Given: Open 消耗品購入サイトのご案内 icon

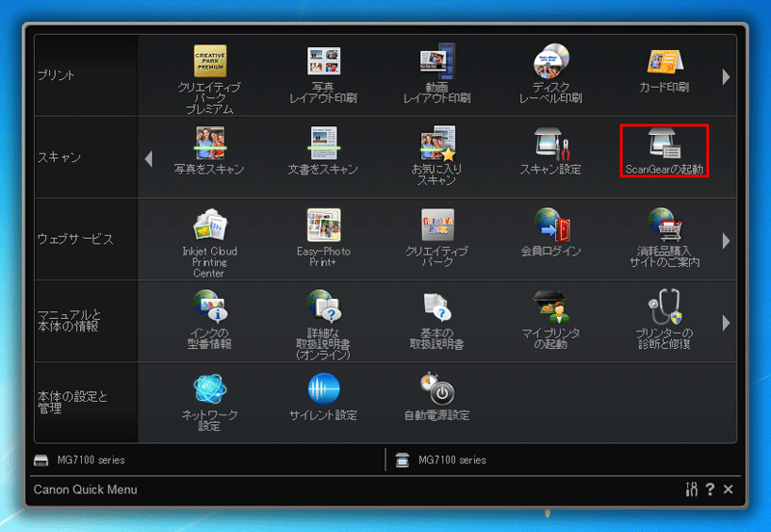Looking at the screenshot, I should (x=664, y=225).
